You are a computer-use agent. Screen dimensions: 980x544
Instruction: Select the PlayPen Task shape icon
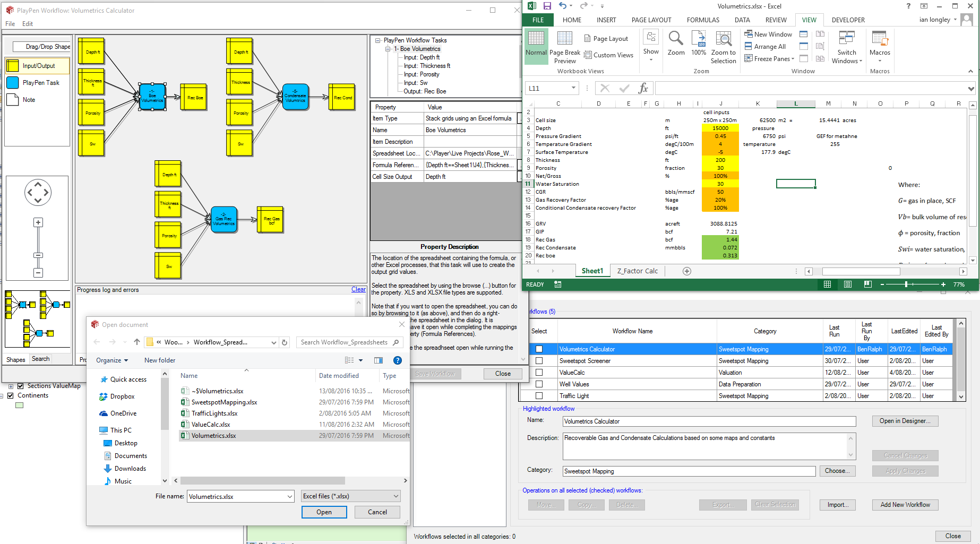[12, 83]
